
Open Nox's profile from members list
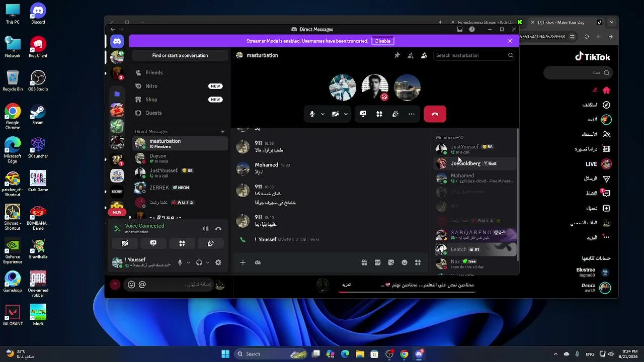(475, 263)
